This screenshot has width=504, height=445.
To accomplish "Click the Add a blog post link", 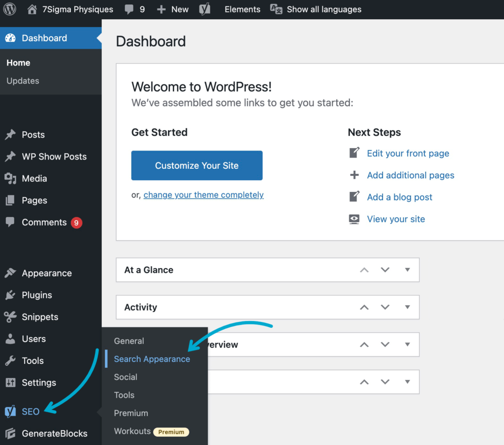I will 400,197.
